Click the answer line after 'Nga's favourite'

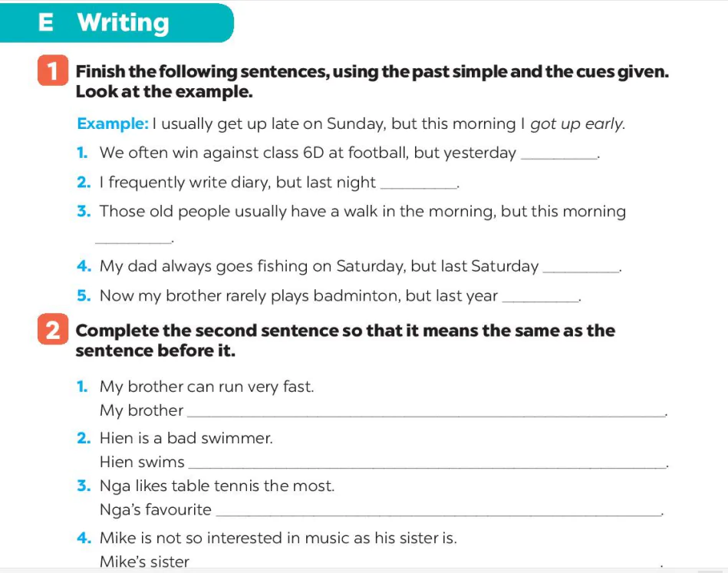(439, 515)
